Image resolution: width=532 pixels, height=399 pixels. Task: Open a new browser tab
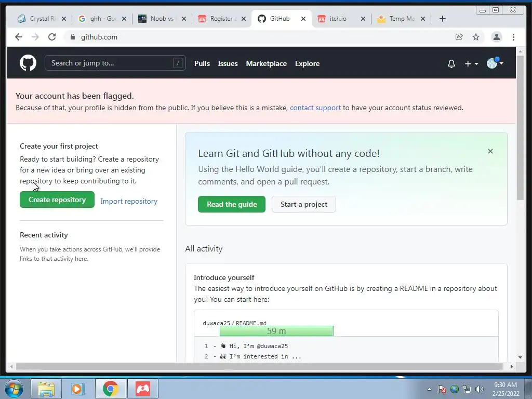coord(443,19)
